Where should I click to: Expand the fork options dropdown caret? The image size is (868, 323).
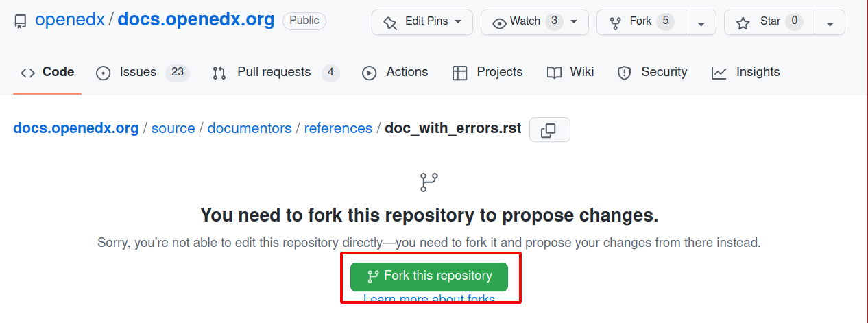click(x=701, y=23)
